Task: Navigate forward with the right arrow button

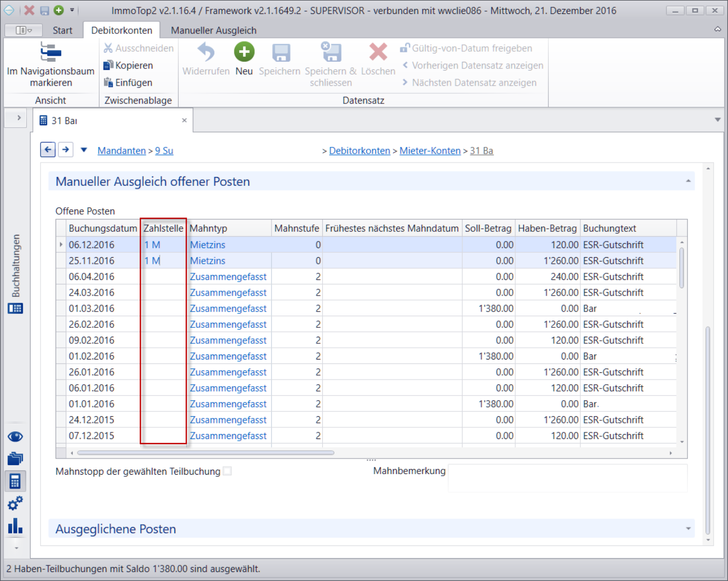Action: pyautogui.click(x=66, y=150)
